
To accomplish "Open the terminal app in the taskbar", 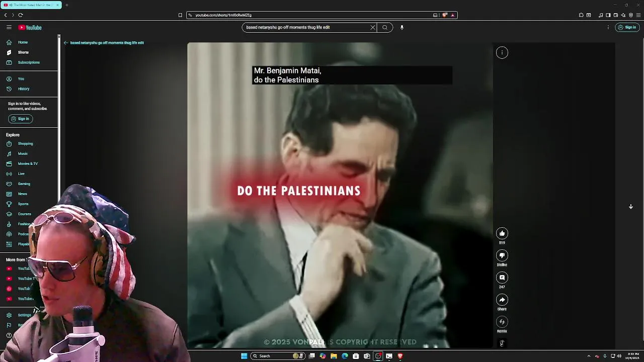I will point(389,356).
